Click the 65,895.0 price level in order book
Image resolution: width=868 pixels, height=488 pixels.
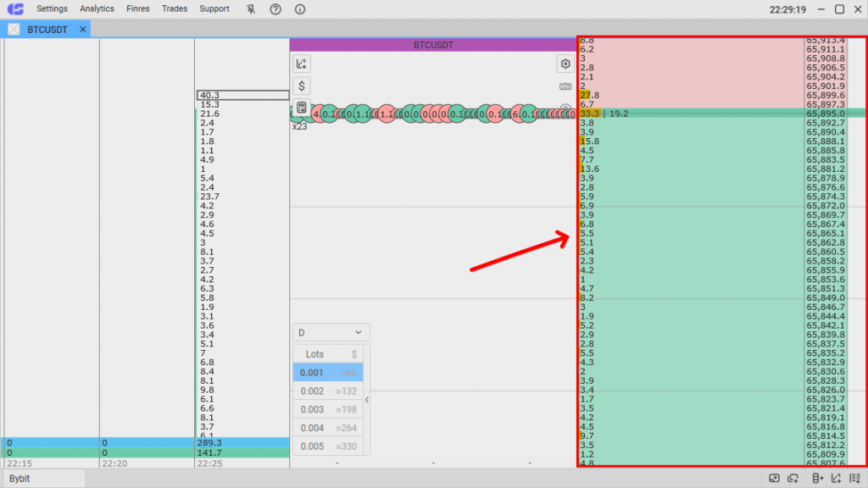tap(825, 114)
